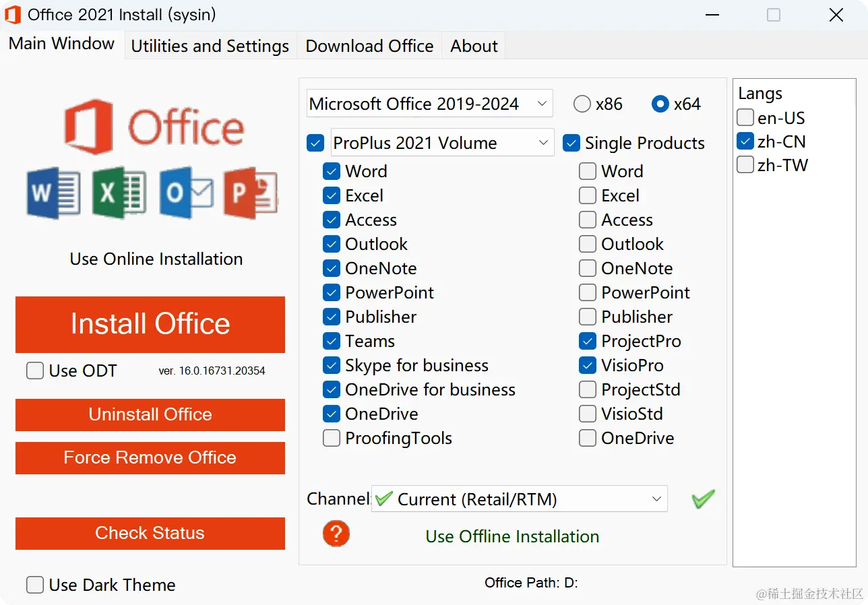Open the Download Office tab
868x605 pixels.
(369, 46)
